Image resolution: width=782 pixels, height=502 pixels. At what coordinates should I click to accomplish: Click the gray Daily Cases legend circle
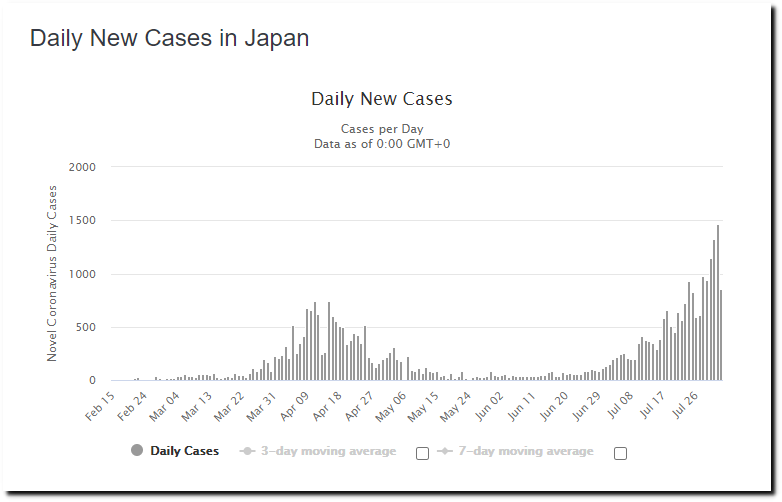(137, 451)
